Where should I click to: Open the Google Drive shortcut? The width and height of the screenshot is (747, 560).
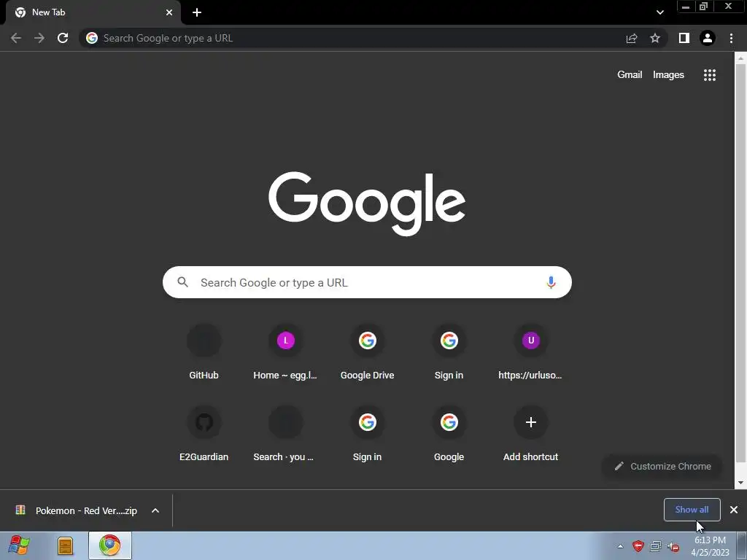(x=368, y=352)
